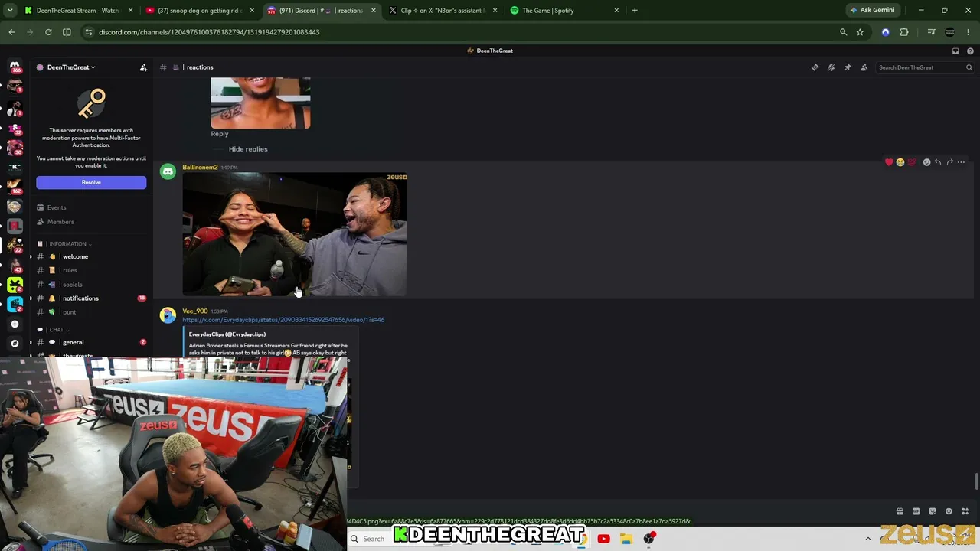Click the Resolve button
Viewport: 980px width, 551px height.
(91, 182)
